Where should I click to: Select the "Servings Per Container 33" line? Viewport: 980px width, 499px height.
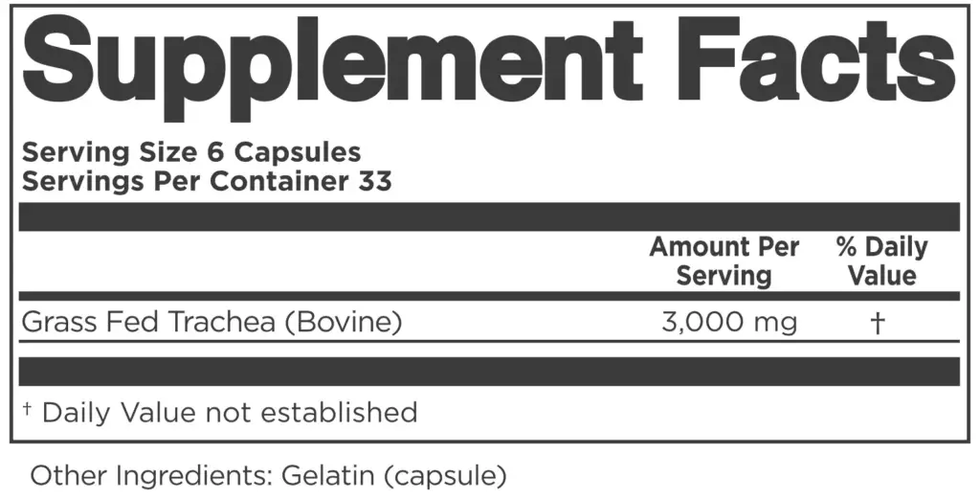point(207,181)
